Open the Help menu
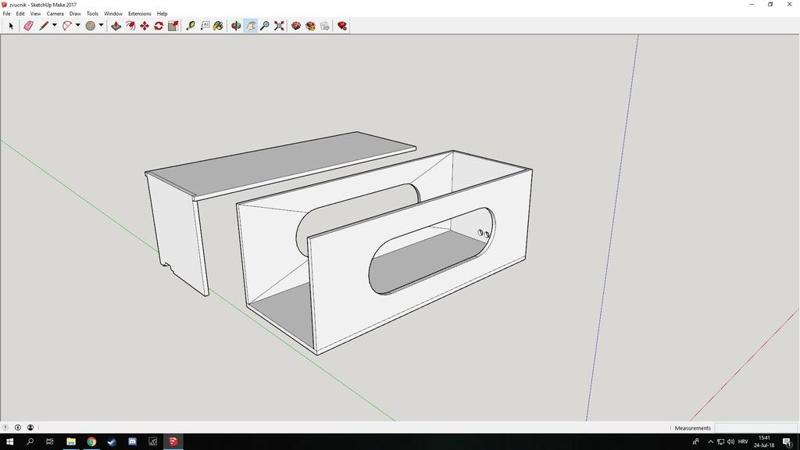 click(x=162, y=14)
